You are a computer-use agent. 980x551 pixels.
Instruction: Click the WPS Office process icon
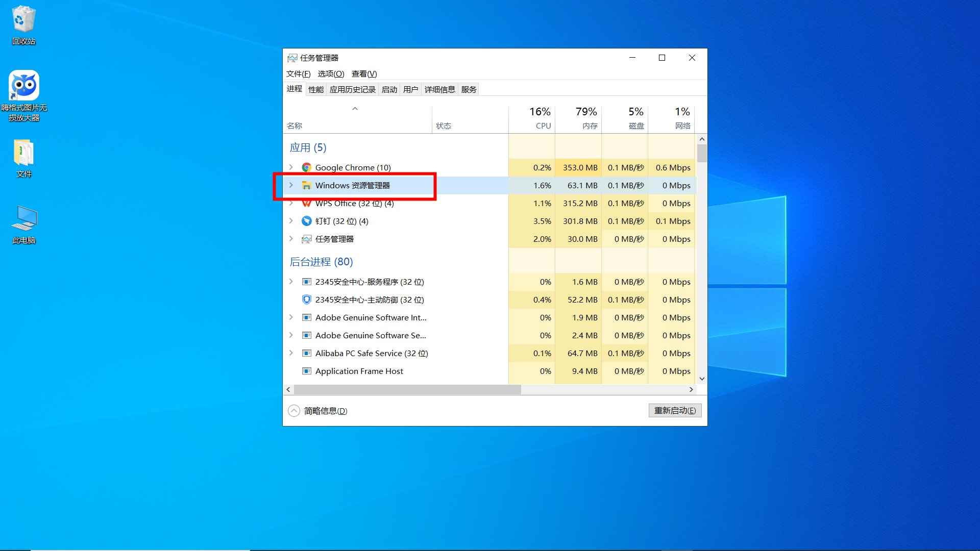(x=306, y=203)
